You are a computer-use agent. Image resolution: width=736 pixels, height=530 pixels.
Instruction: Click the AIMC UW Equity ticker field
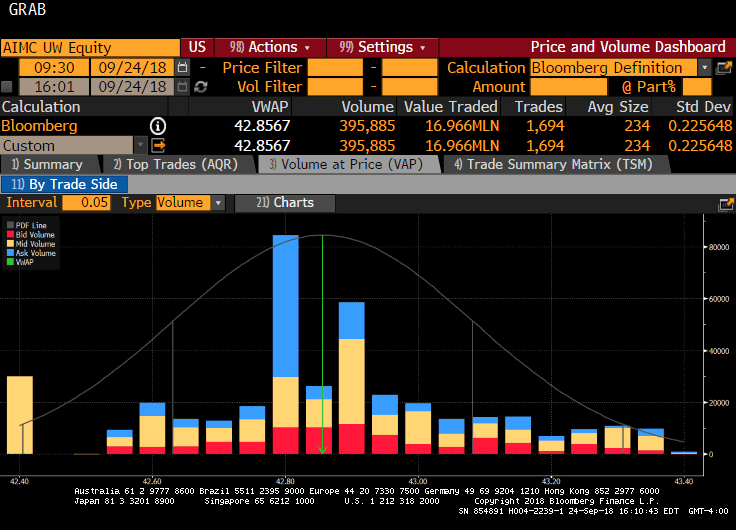pyautogui.click(x=90, y=47)
